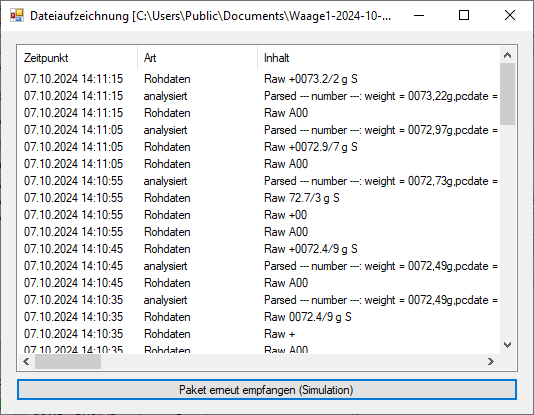The width and height of the screenshot is (534, 415).
Task: Minimize the Dateiaufzeichnung window
Action: (419, 16)
